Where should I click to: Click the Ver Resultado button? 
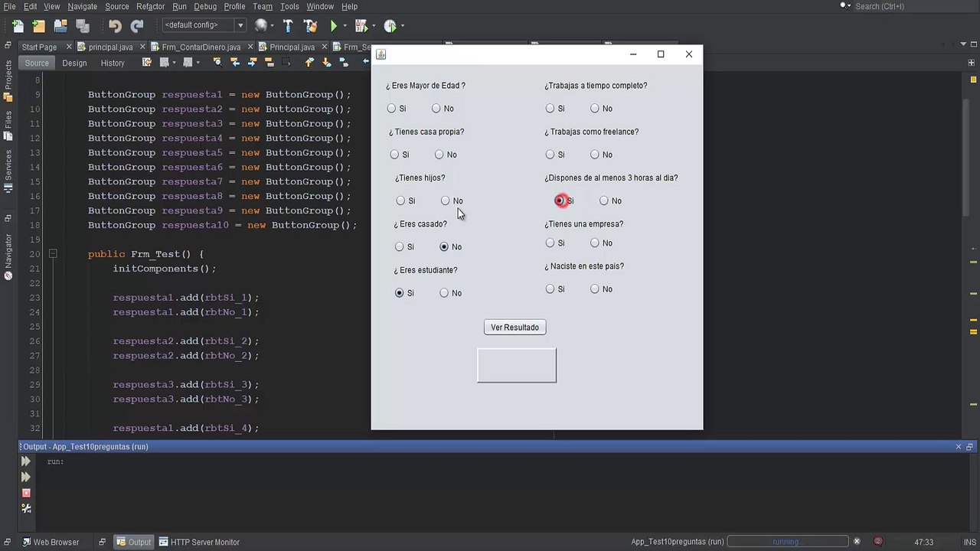click(514, 328)
